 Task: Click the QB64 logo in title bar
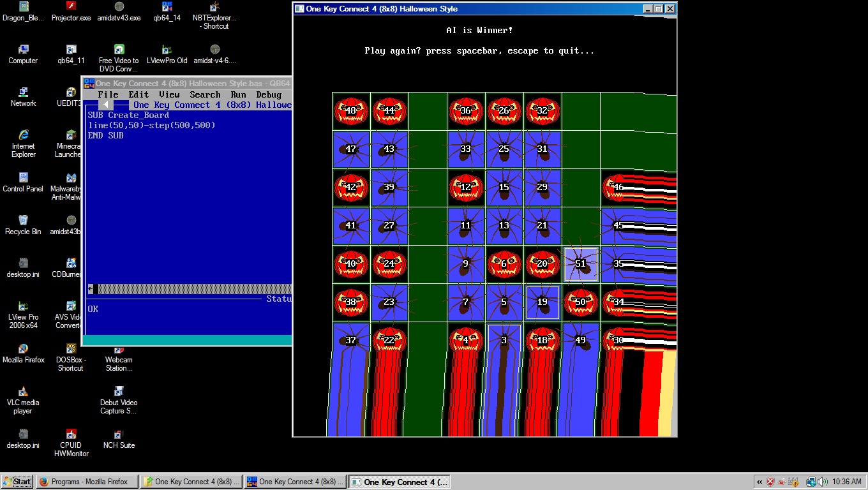[x=89, y=84]
